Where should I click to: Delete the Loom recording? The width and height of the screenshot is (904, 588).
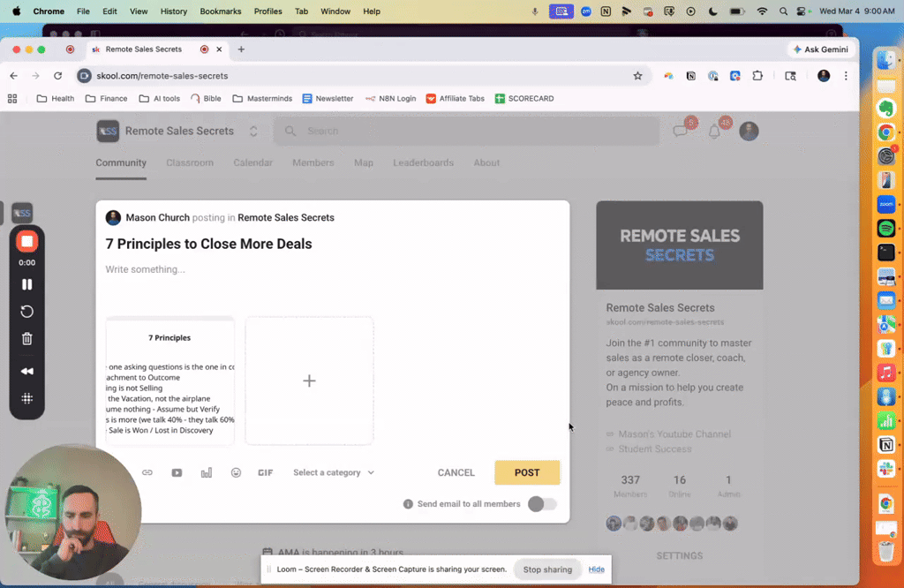[26, 338]
